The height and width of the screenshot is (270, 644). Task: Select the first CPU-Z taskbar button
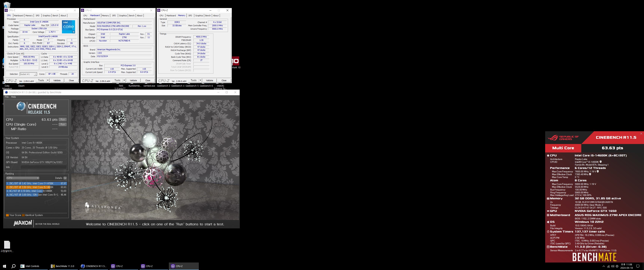coord(124,266)
